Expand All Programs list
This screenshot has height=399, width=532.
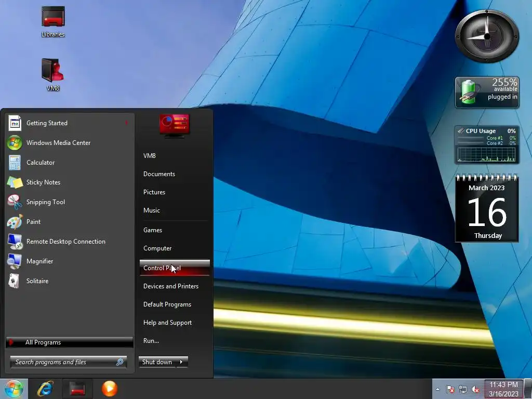point(70,342)
